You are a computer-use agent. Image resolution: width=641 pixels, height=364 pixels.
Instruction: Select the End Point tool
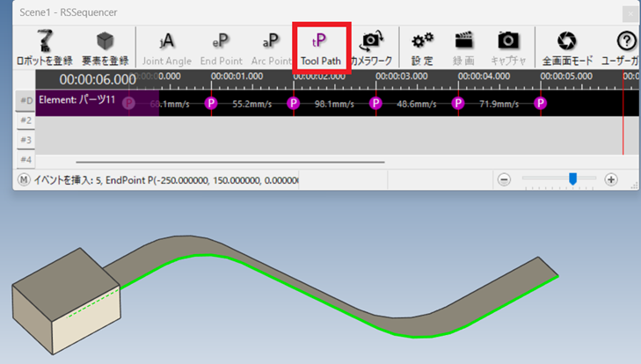pos(222,48)
